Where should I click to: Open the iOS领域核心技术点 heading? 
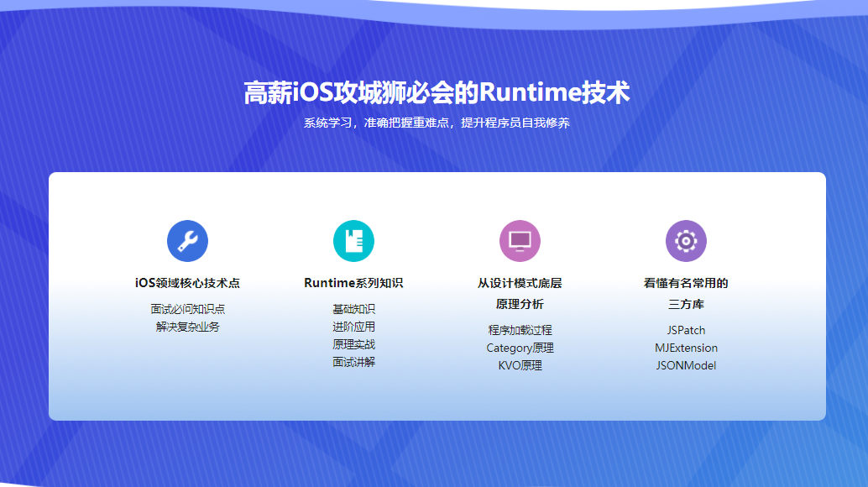point(187,283)
